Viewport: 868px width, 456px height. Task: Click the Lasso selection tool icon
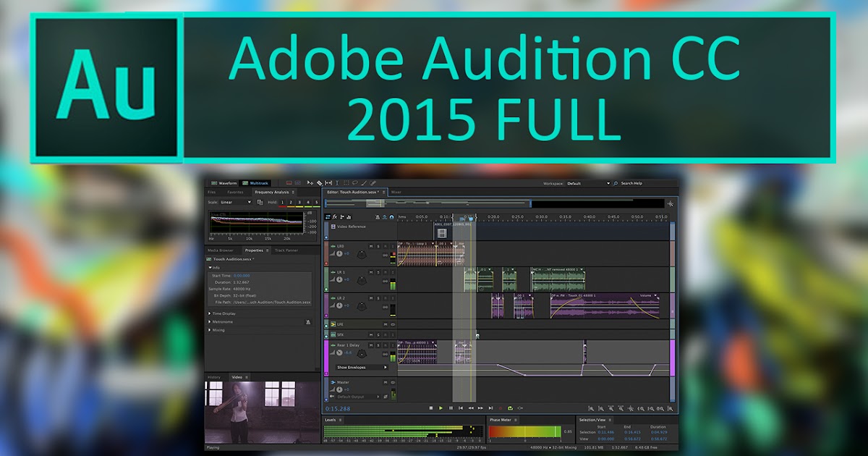pos(355,183)
